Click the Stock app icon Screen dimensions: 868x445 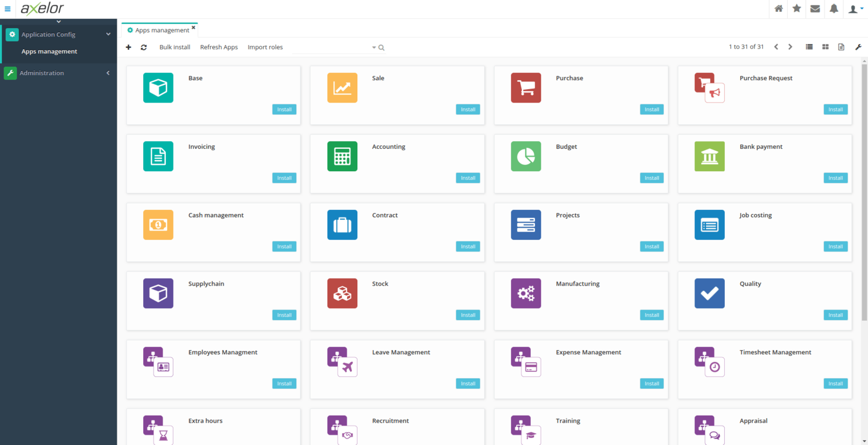pos(342,293)
